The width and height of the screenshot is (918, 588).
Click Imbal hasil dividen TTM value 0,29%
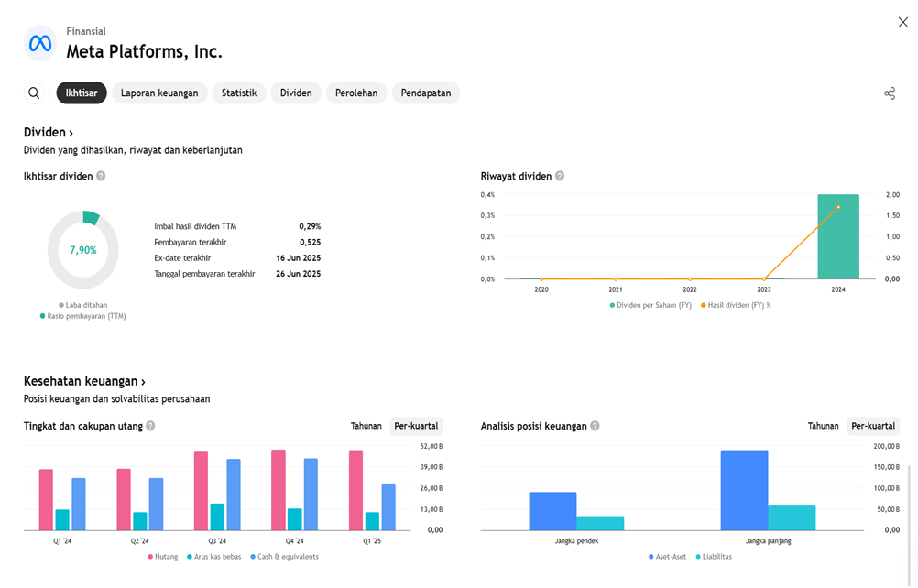[x=310, y=226]
